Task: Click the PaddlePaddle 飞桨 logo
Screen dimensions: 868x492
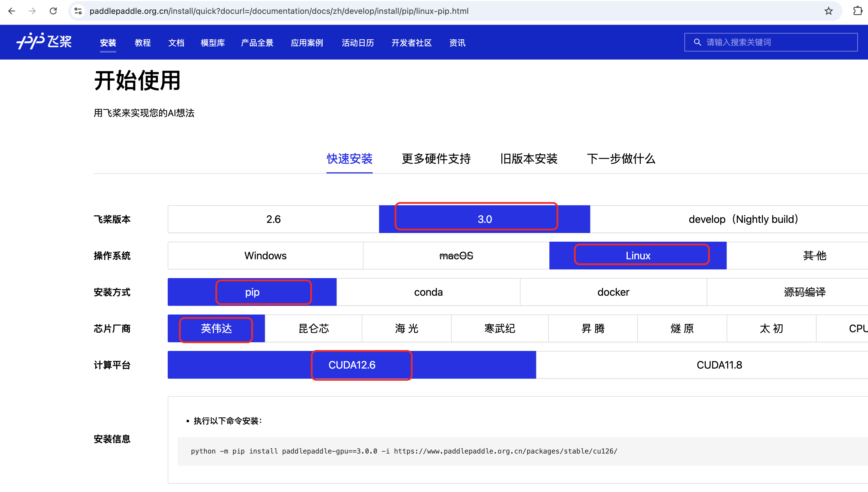Action: pyautogui.click(x=44, y=42)
